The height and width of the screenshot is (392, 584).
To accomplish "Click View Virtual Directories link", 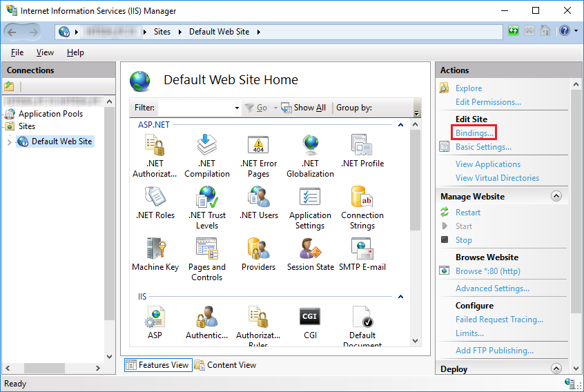I will click(497, 178).
